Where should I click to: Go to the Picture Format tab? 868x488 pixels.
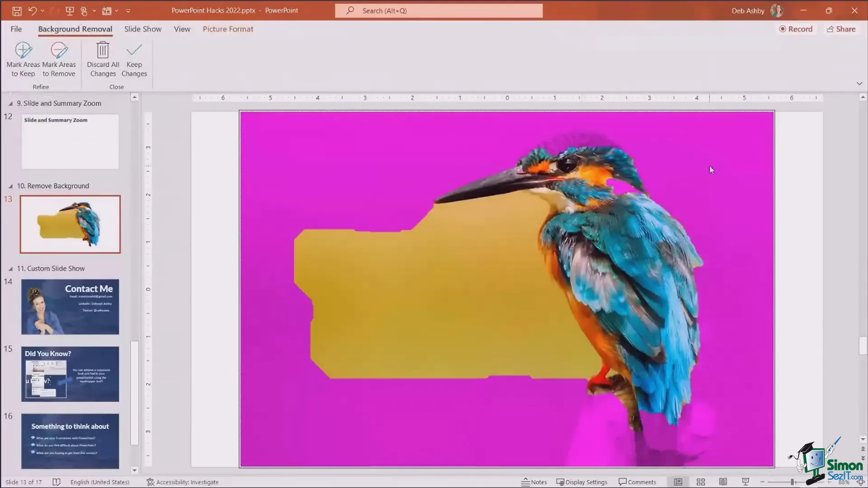(x=228, y=29)
